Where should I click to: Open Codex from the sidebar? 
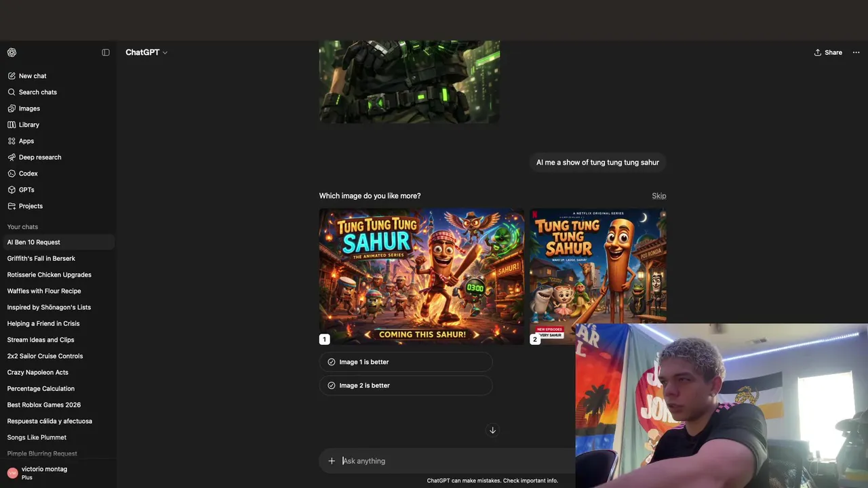coord(58,174)
